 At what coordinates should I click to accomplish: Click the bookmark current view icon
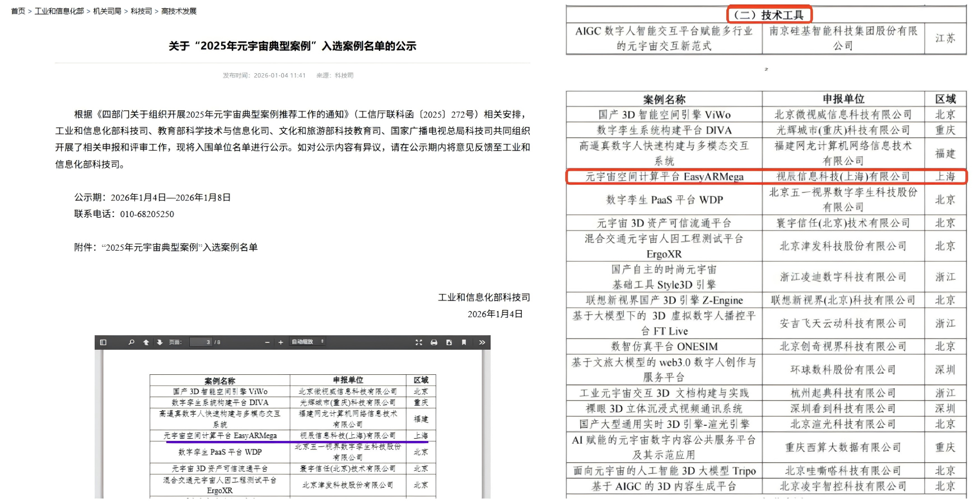click(464, 342)
